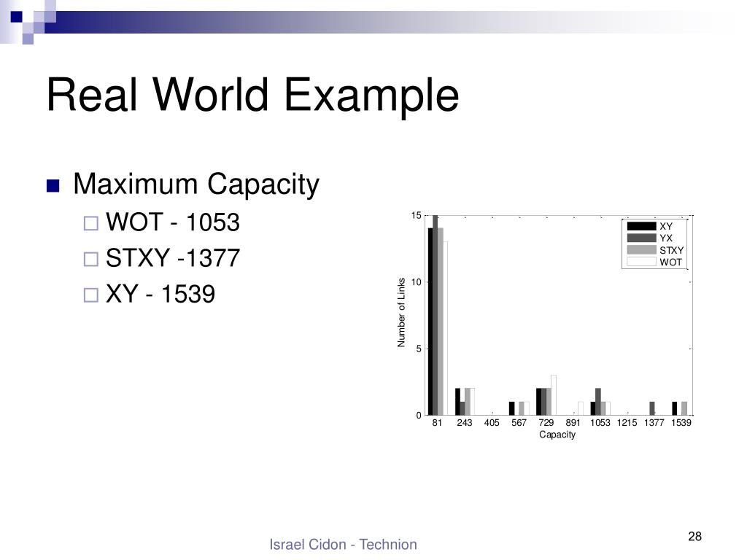This screenshot has height=560, width=747.
Task: Click the 'STXY' label in chart legend
Action: [672, 250]
